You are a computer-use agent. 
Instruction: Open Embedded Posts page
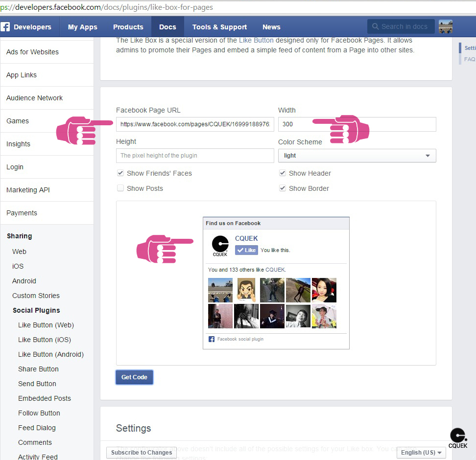coord(45,398)
